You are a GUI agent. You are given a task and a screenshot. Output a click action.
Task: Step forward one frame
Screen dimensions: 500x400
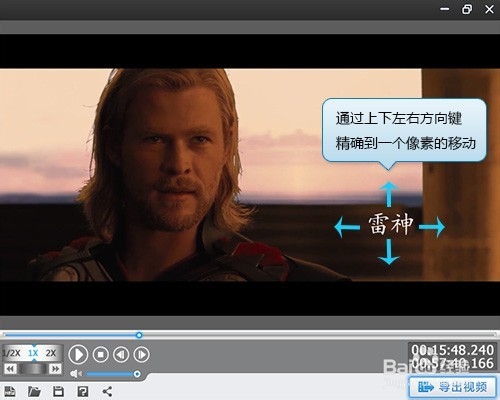(141, 354)
